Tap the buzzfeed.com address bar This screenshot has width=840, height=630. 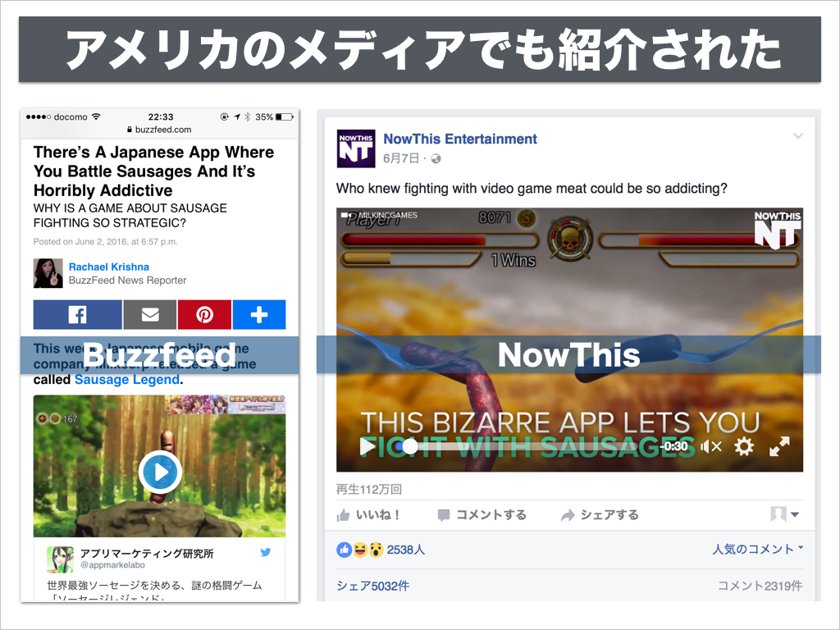[159, 130]
